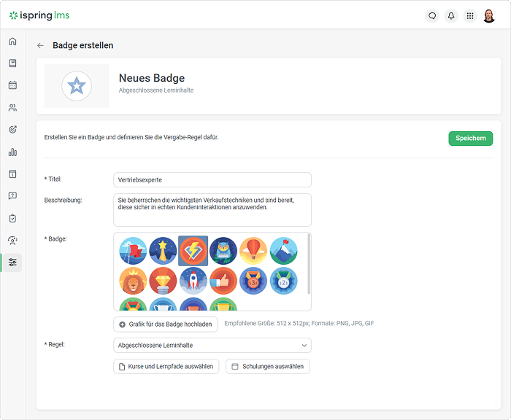The image size is (511, 420).
Task: Select the mountain with flag badge
Action: click(x=283, y=251)
